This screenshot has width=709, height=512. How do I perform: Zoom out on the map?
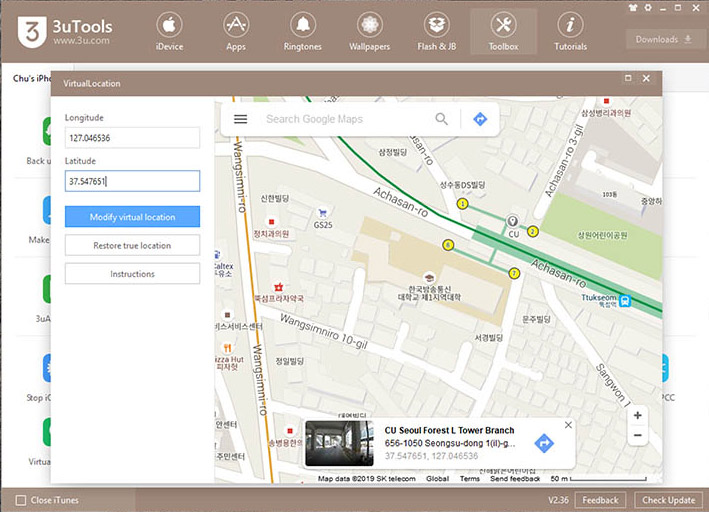[x=638, y=435]
